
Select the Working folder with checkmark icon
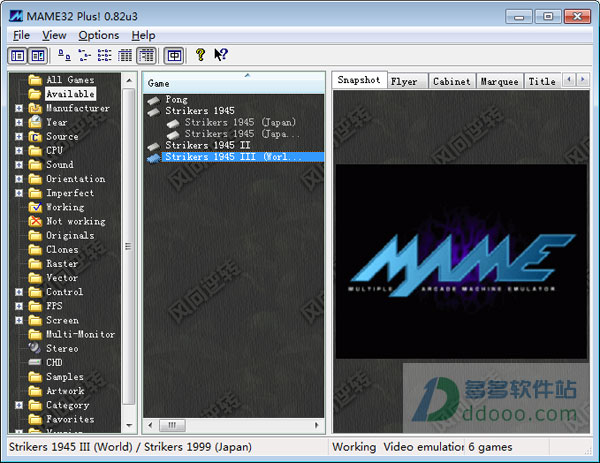tap(35, 207)
